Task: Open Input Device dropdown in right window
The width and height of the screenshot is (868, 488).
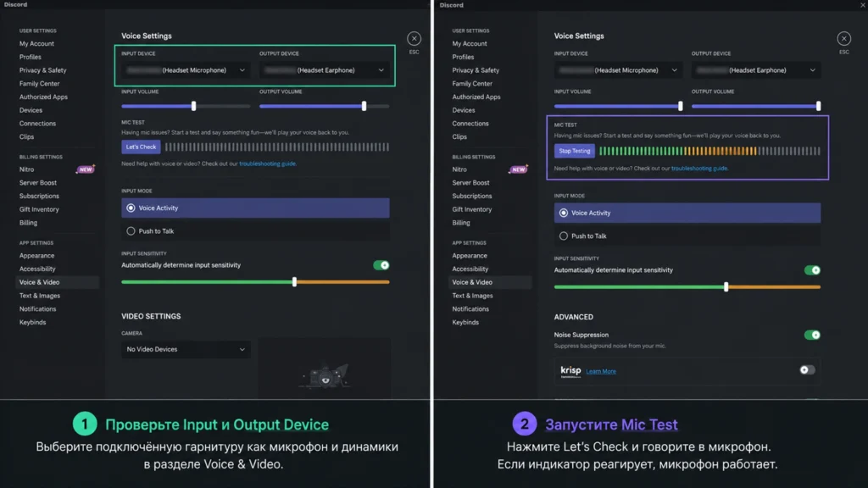Action: 618,70
